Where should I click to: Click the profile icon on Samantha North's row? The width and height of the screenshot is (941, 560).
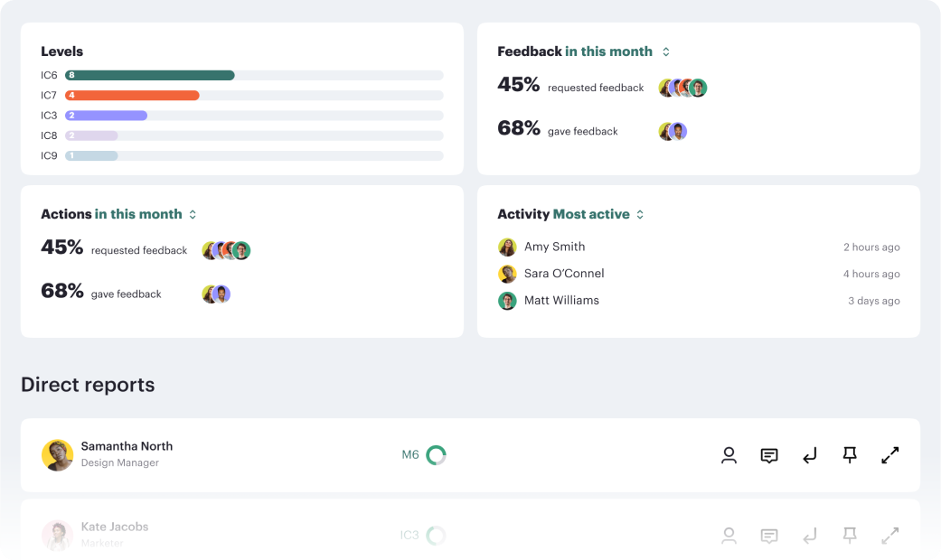[729, 455]
